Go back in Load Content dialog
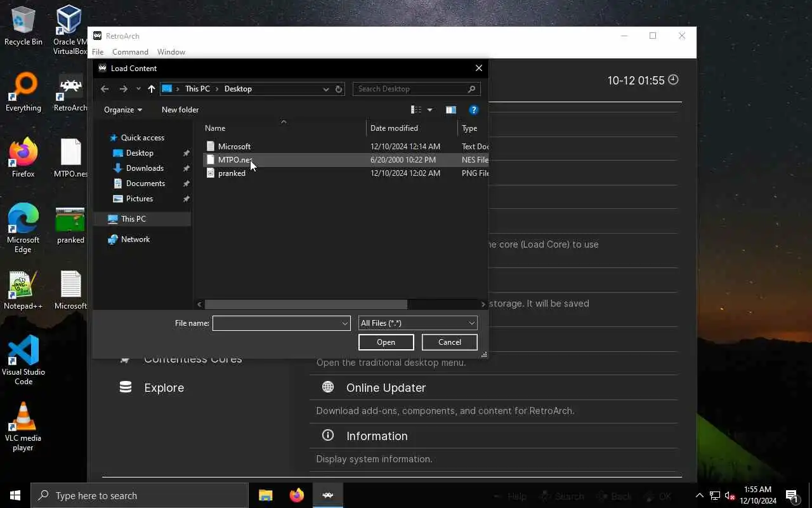Screen dimensions: 812x508 (x=105, y=89)
